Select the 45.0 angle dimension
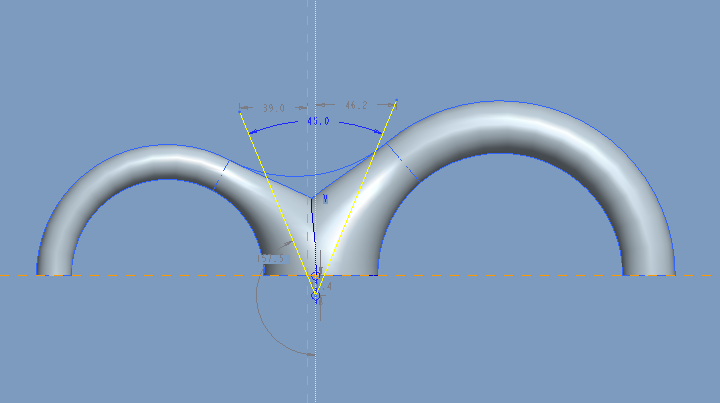Viewport: 720px width, 403px height. pos(318,121)
